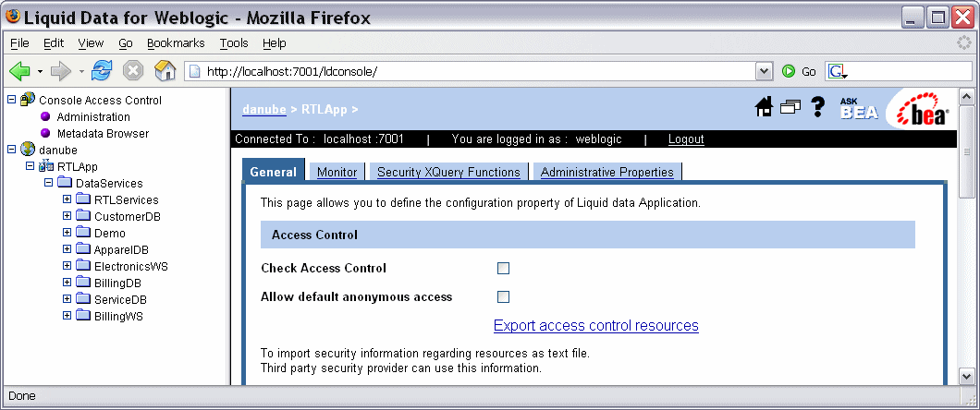980x410 pixels.
Task: Collapse the RTLApp tree node
Action: (30, 166)
